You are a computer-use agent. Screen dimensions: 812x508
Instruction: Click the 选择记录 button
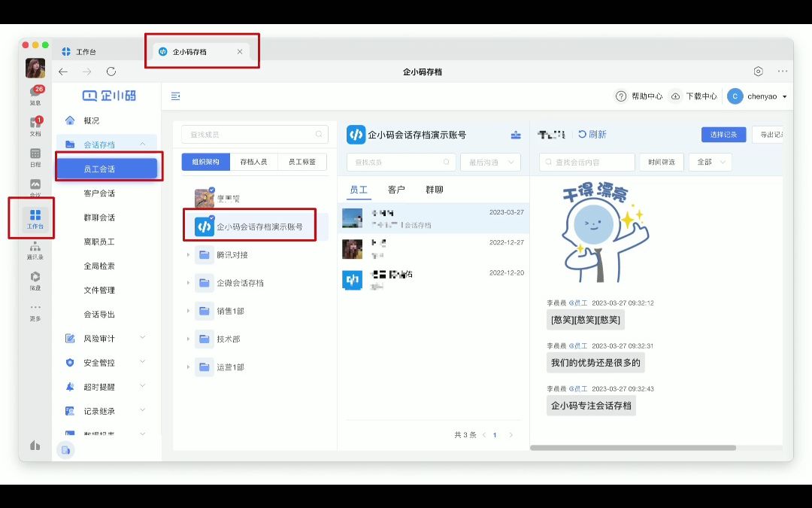tap(723, 134)
